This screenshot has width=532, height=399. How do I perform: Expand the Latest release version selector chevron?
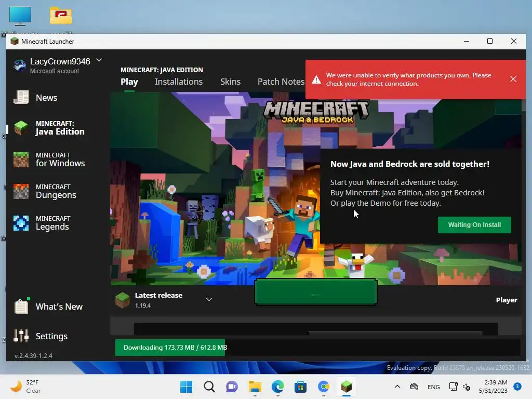(209, 300)
